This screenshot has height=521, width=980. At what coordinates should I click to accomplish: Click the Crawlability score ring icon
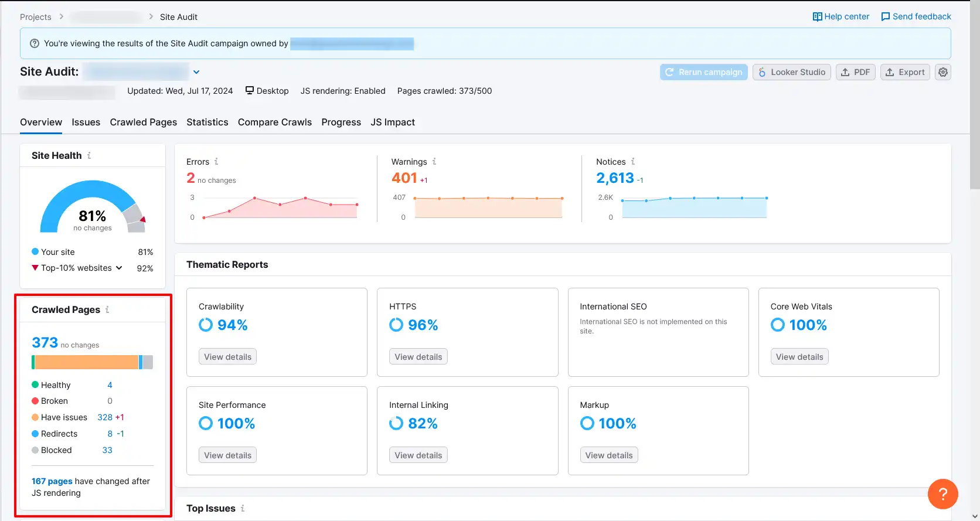click(206, 325)
